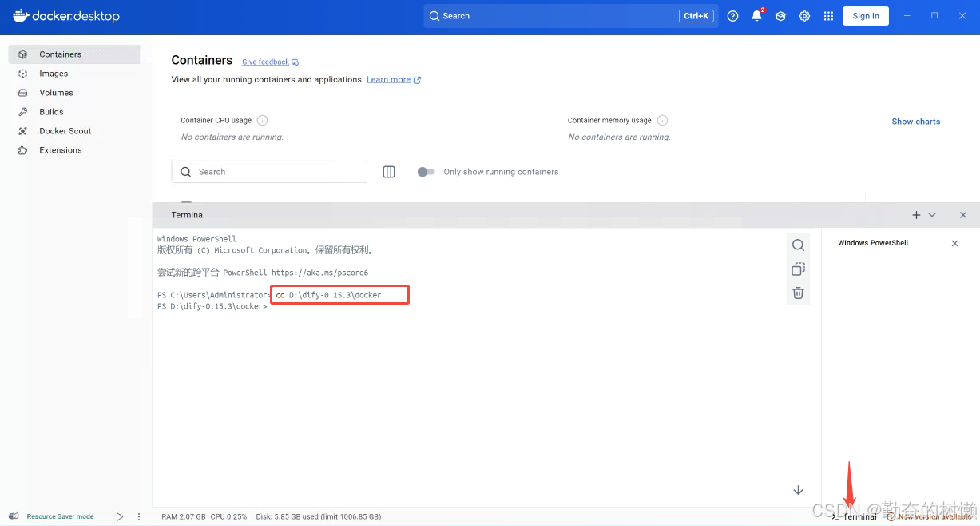Select the Terminal tab label

[x=188, y=215]
